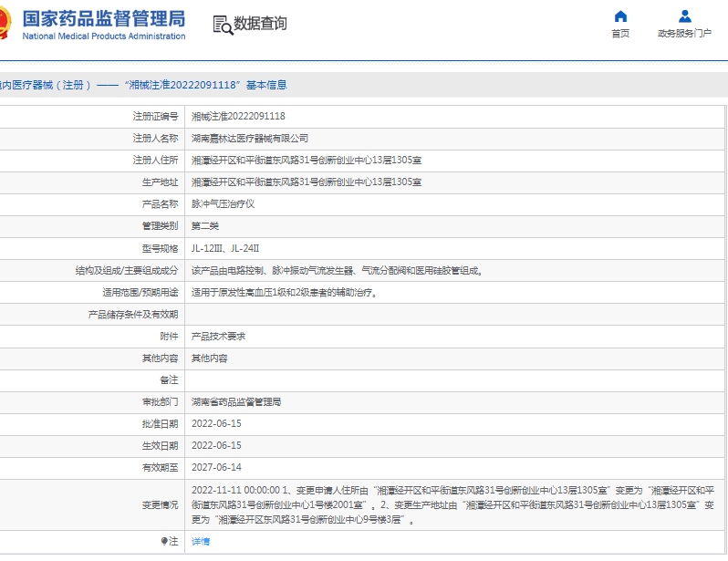Click the 结构及组成/主要组成成分 label
728x561 pixels.
tap(127, 271)
